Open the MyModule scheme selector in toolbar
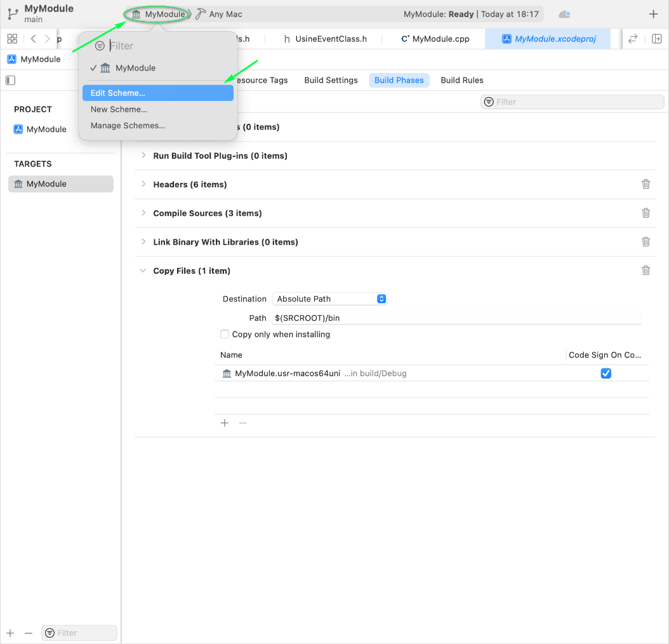 click(x=158, y=14)
